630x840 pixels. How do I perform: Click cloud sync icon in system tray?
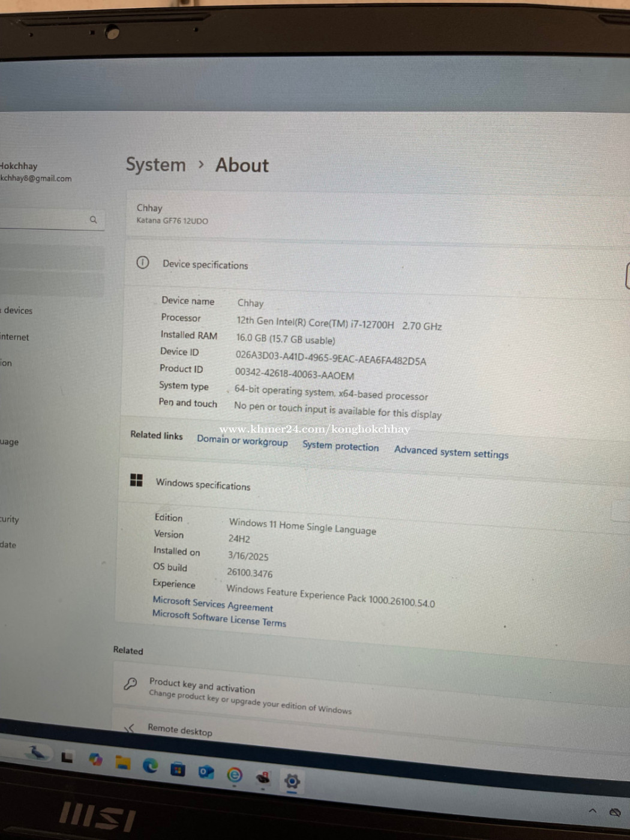coord(615,812)
